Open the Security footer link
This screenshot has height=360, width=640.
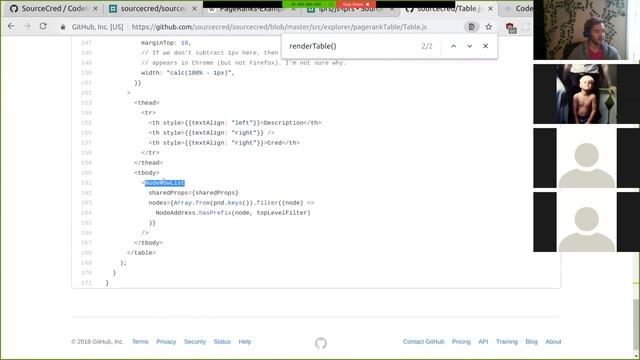pos(195,342)
